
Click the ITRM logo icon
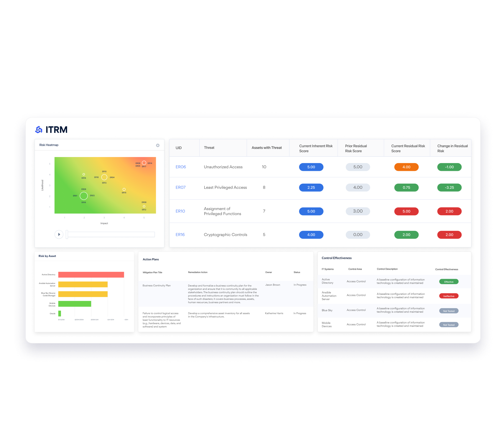point(39,130)
